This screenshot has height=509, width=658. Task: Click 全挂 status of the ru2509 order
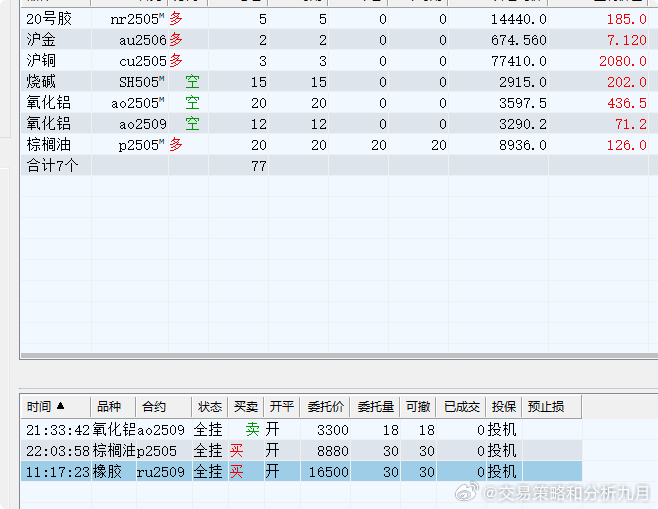click(208, 472)
